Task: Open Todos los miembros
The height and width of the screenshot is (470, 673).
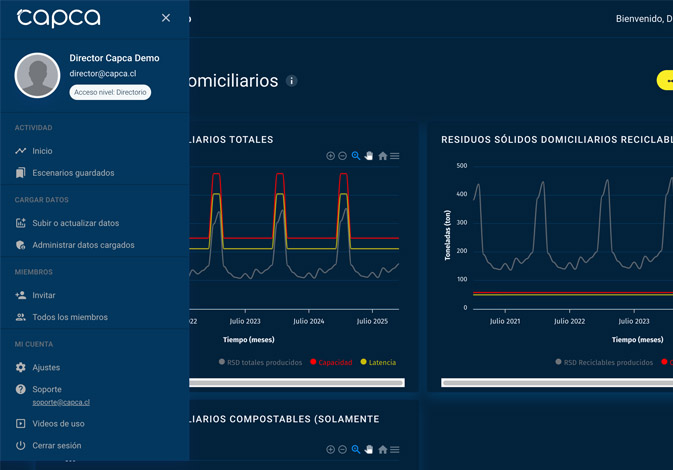Action: point(69,317)
